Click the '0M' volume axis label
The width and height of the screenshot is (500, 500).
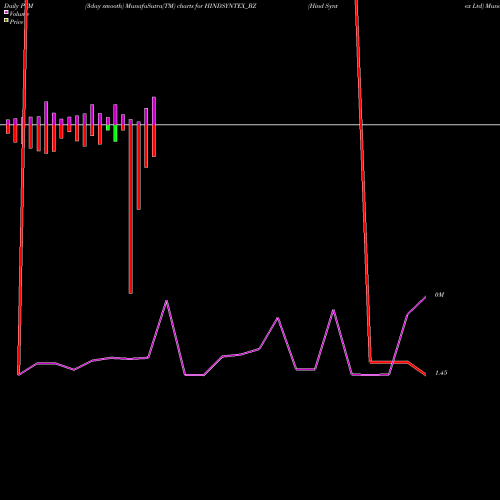tap(439, 295)
